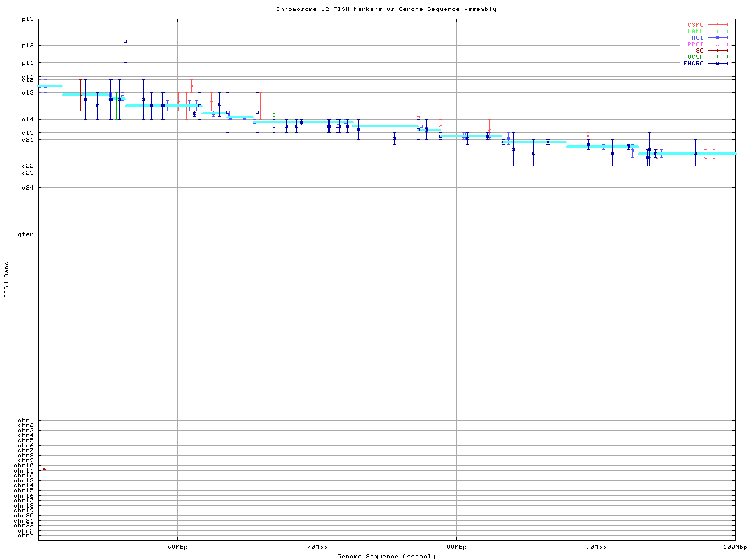
Task: Click the LANL legend line sample
Action: pyautogui.click(x=717, y=32)
